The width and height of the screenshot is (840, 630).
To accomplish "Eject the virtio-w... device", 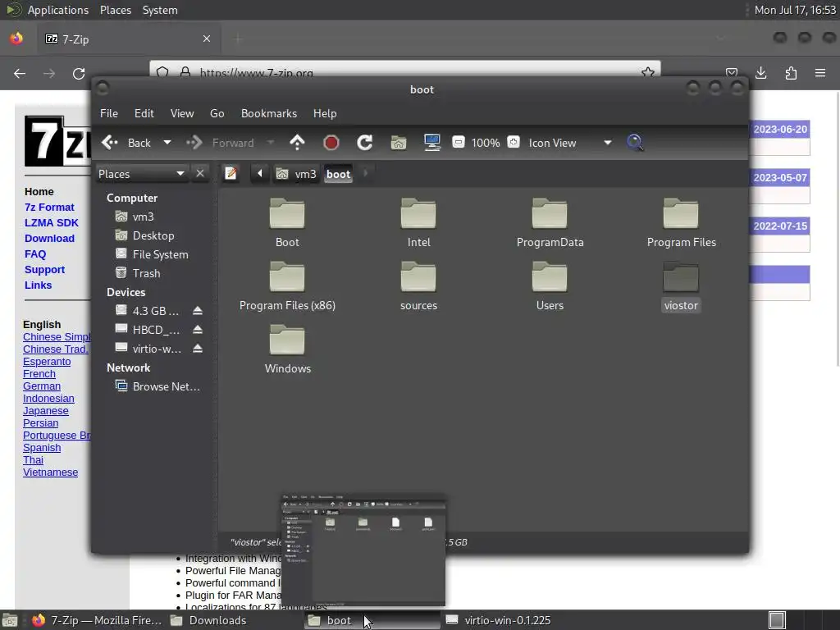I will pos(198,349).
